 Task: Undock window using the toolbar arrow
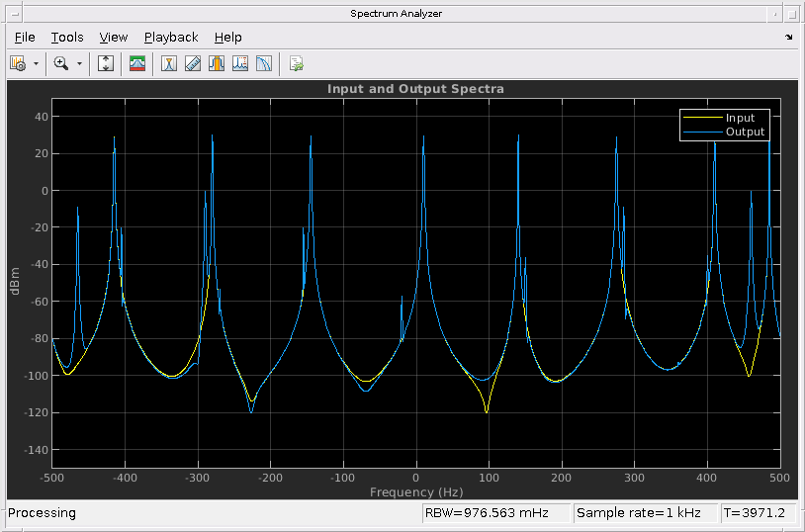pyautogui.click(x=788, y=38)
